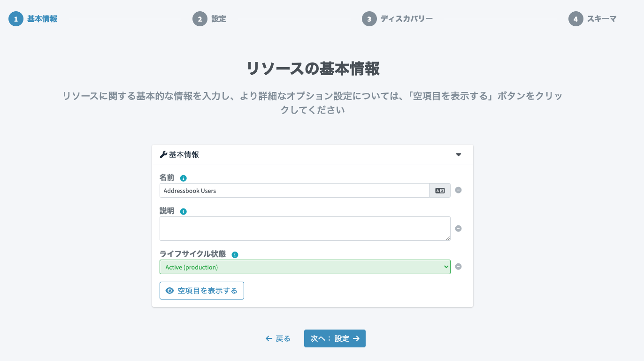The height and width of the screenshot is (361, 644).
Task: Click the ライフサイクル状態 label
Action: click(x=192, y=254)
